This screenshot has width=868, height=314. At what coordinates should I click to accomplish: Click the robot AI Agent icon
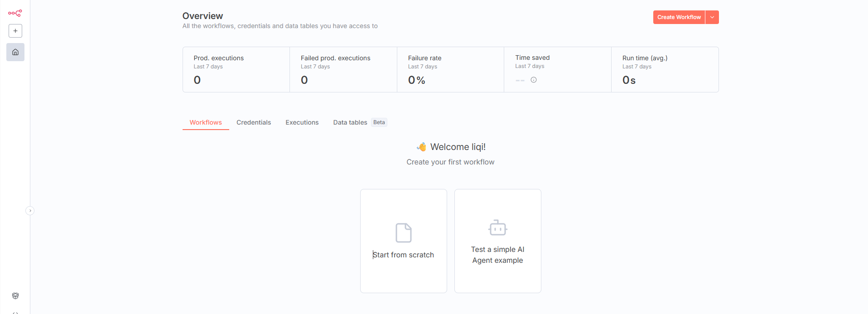[x=497, y=228]
